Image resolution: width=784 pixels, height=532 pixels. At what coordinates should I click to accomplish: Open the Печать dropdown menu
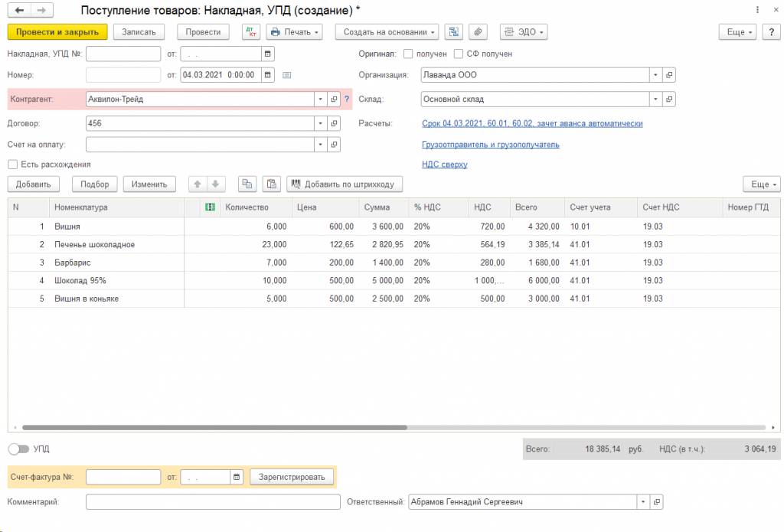tap(294, 32)
